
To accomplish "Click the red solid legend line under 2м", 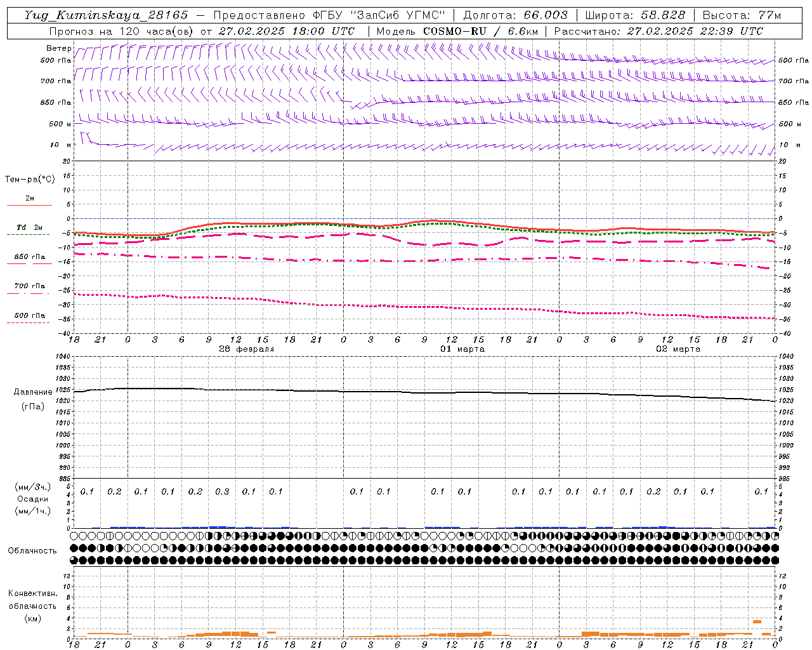I will (x=29, y=205).
